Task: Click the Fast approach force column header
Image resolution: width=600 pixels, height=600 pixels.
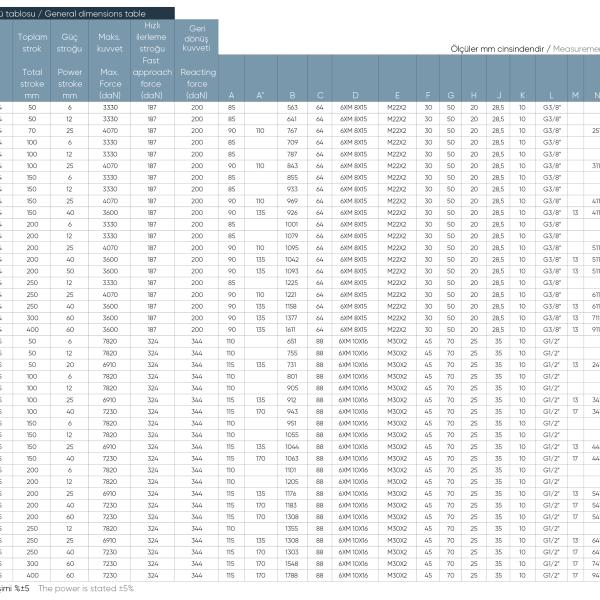Action: click(152, 60)
